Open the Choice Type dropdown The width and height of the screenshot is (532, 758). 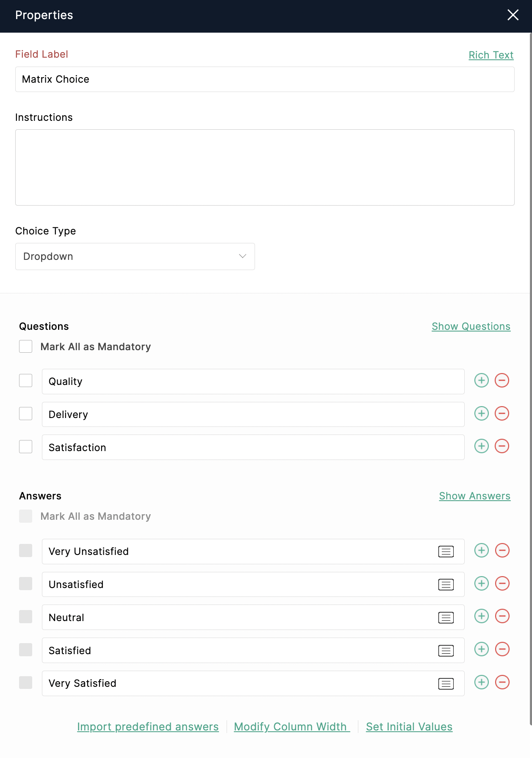[135, 256]
